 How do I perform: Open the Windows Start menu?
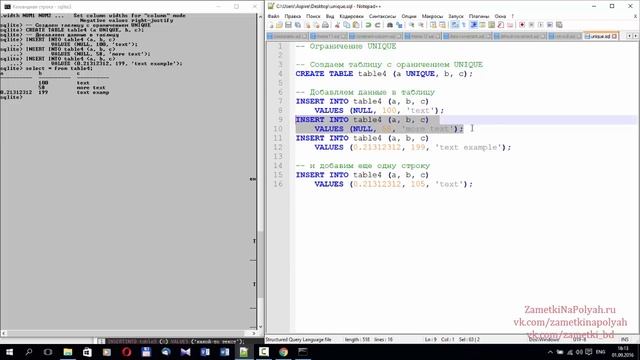9,352
